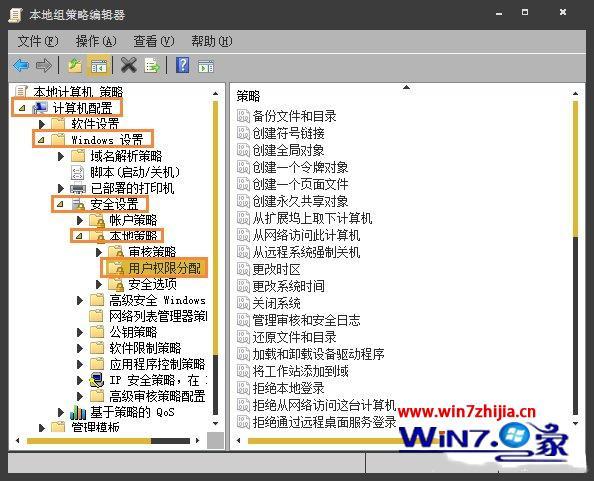594x481 pixels.
Task: Open Help via the question mark icon
Action: pyautogui.click(x=183, y=65)
